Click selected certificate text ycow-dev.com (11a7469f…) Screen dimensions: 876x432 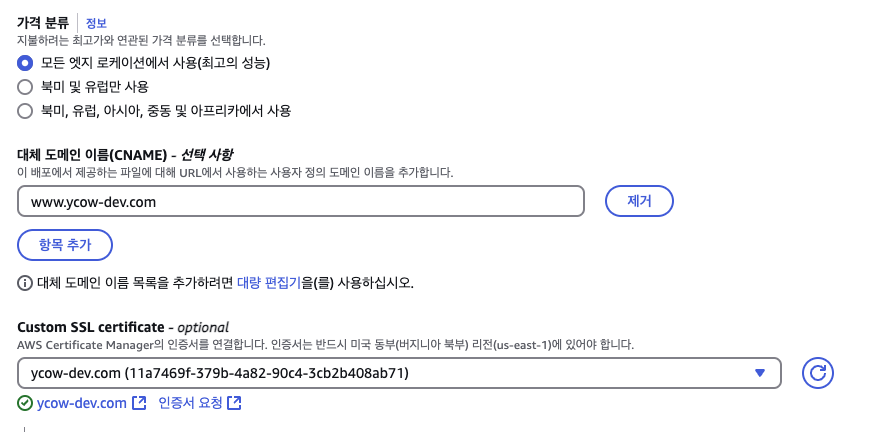click(220, 373)
